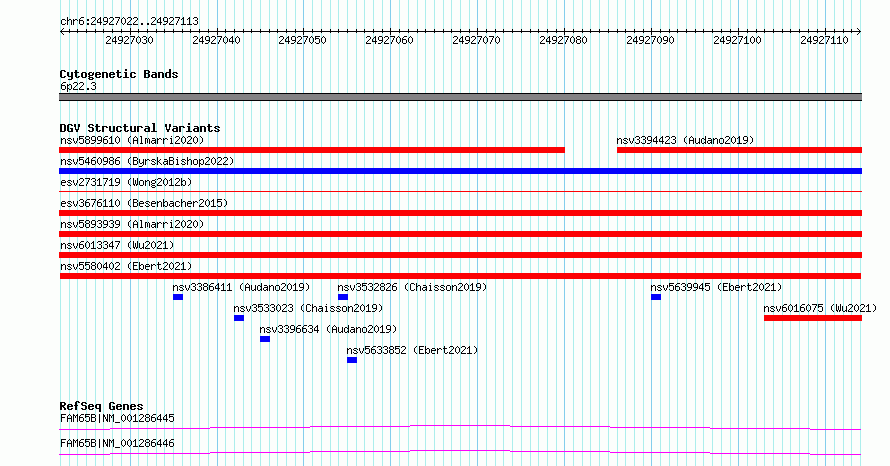
Task: Click the nsv3533023 (Chaisson2019) label
Action: (308, 308)
